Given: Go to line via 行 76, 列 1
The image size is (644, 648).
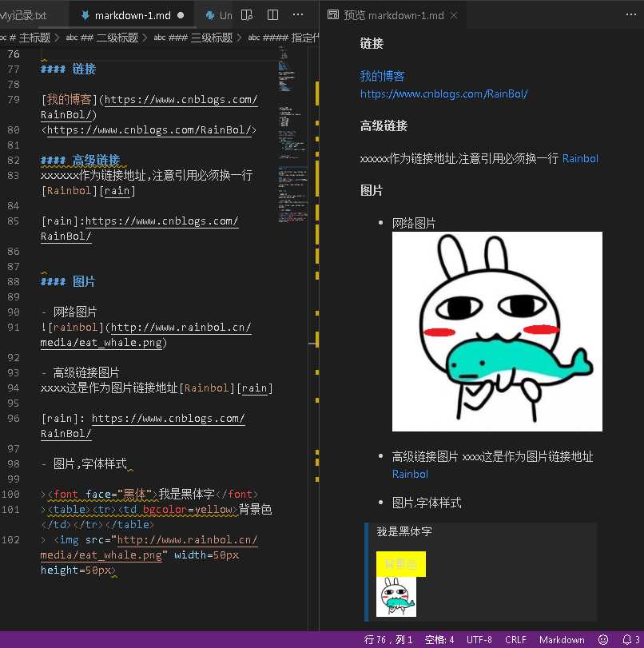Looking at the screenshot, I should coord(388,640).
